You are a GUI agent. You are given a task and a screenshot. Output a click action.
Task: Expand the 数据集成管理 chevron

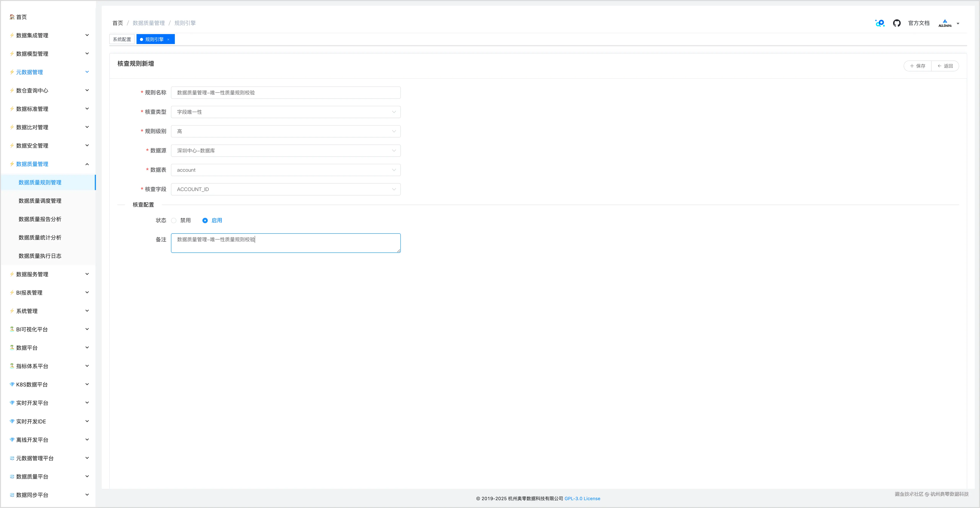[87, 35]
